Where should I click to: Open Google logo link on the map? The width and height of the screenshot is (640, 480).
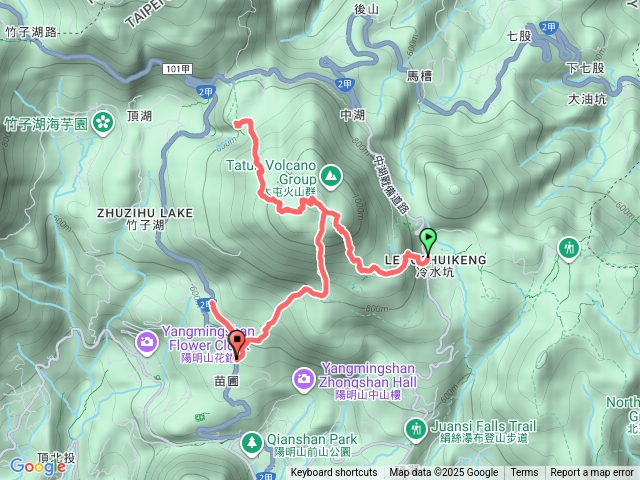click(x=38, y=466)
